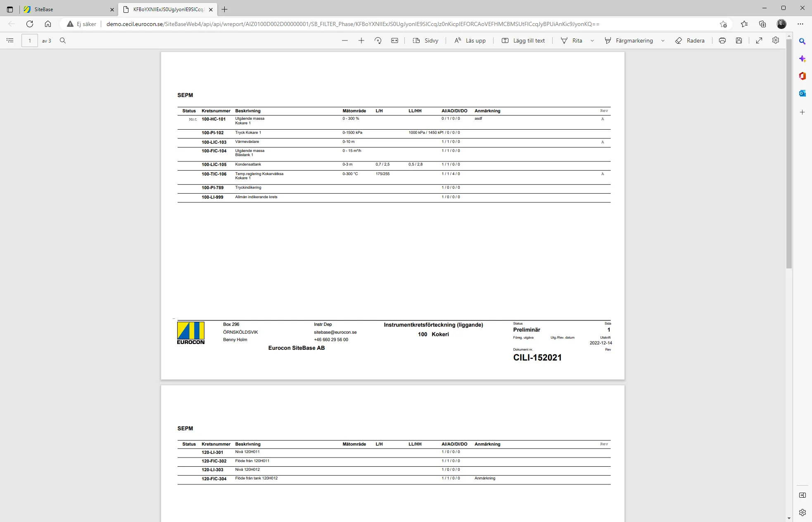Open browser Collections
Viewport: 812px width, 522px height.
pos(762,24)
